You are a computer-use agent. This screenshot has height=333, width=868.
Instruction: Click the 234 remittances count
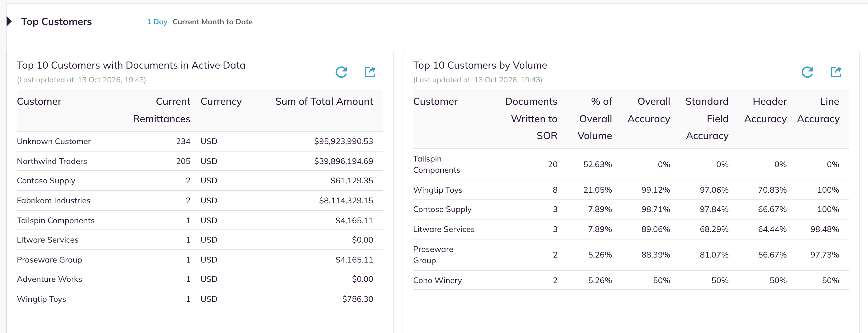point(183,141)
